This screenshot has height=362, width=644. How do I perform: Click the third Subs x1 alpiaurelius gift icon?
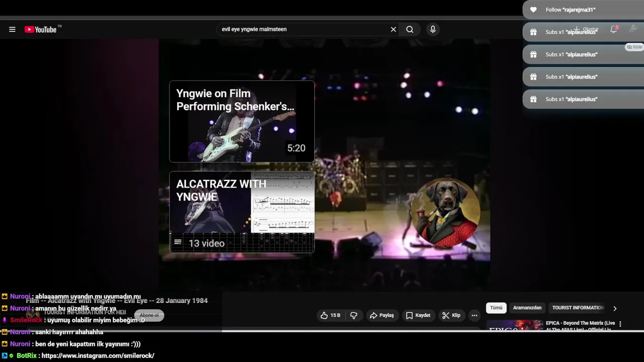point(534,77)
